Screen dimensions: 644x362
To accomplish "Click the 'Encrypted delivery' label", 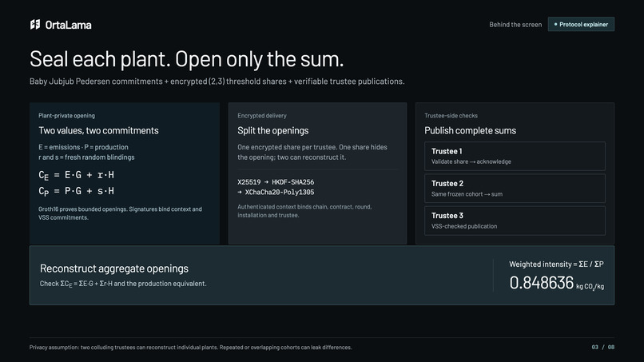I will 262,116.
